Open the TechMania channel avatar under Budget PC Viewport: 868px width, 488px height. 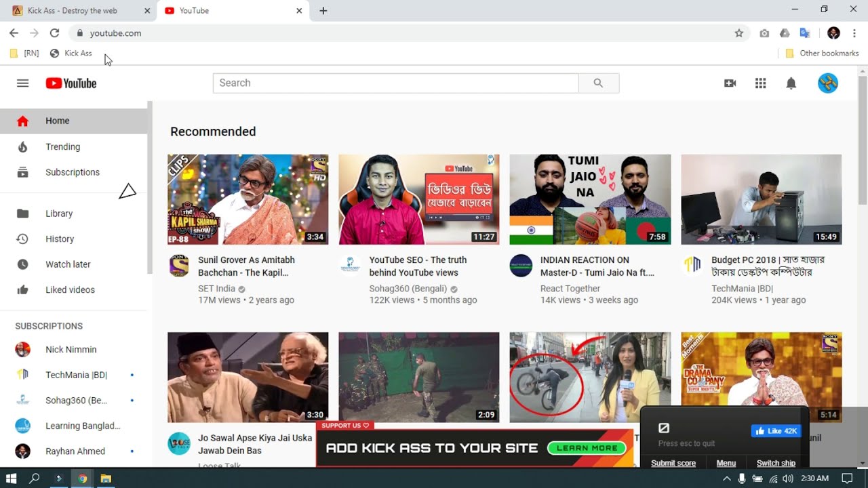click(692, 266)
